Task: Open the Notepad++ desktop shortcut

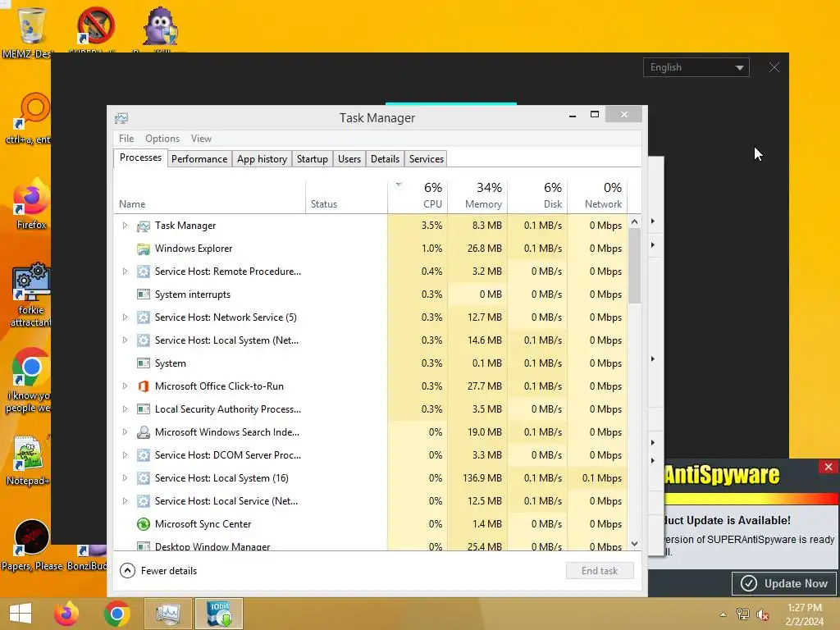Action: (30, 459)
